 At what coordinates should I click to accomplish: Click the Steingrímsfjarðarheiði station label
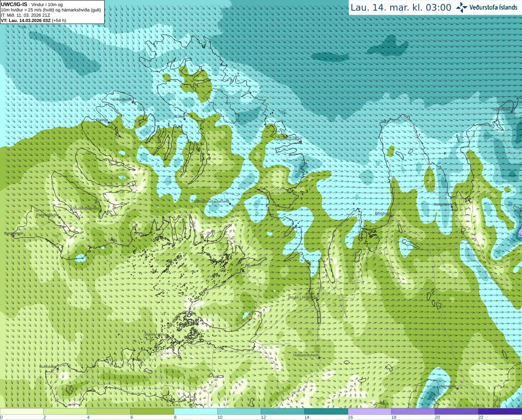[x=211, y=201]
